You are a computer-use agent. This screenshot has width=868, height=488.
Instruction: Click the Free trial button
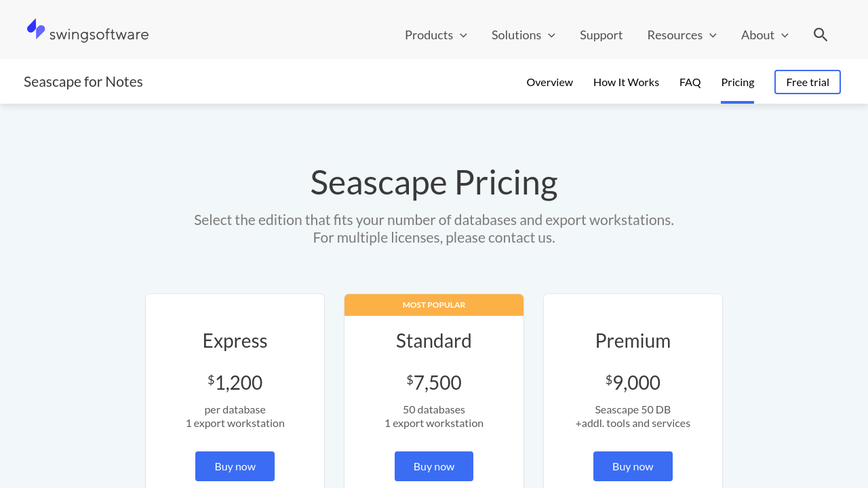807,82
